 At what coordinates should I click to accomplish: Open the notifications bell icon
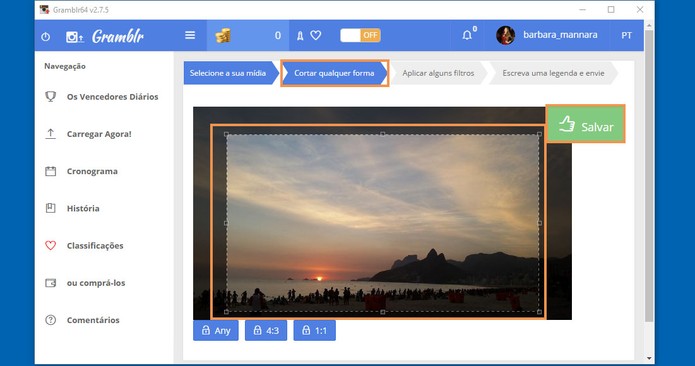pyautogui.click(x=467, y=35)
